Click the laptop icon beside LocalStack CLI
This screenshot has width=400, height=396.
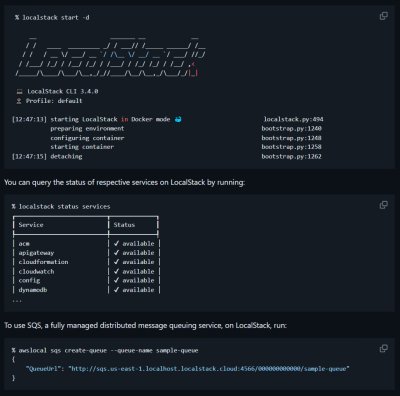[19, 91]
